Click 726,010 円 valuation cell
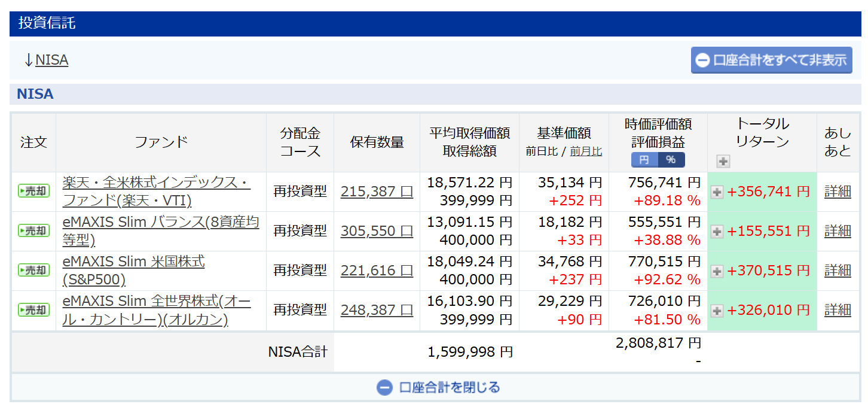868x407 pixels. (x=664, y=300)
